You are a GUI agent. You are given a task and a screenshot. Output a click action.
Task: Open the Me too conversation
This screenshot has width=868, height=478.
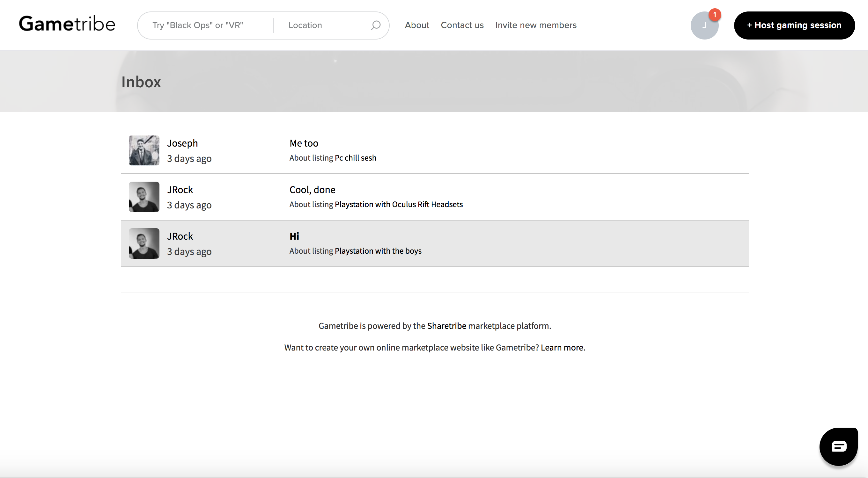point(304,143)
